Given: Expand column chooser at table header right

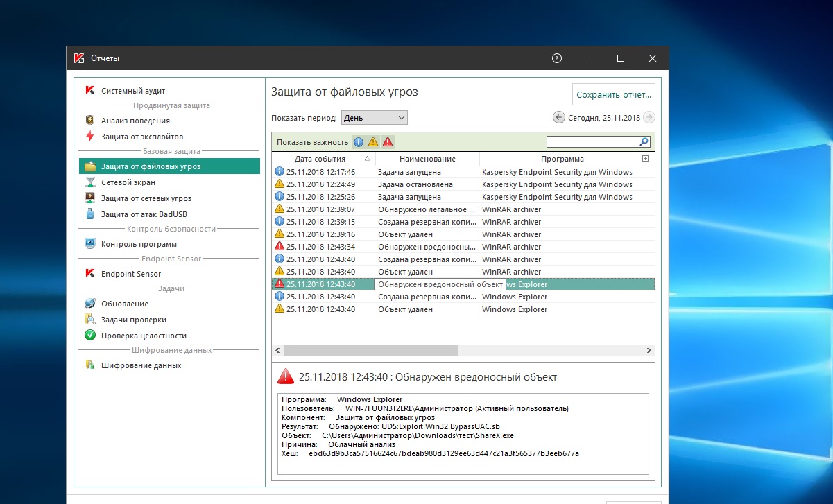Looking at the screenshot, I should coord(645,159).
